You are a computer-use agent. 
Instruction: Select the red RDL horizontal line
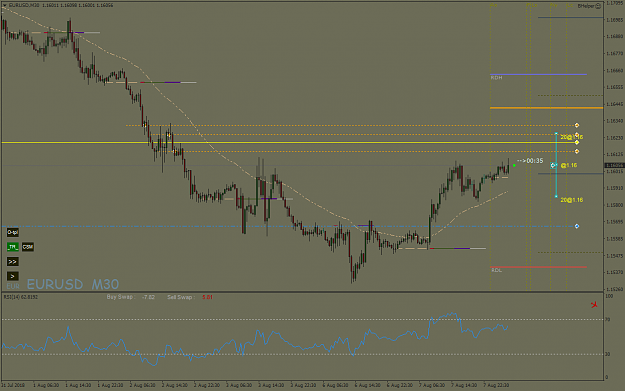(x=538, y=267)
